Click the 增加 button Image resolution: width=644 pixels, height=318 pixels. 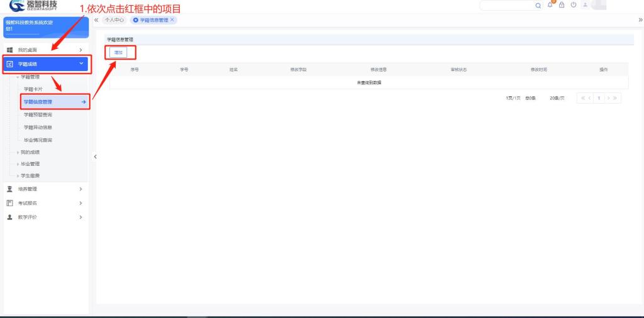click(x=118, y=53)
